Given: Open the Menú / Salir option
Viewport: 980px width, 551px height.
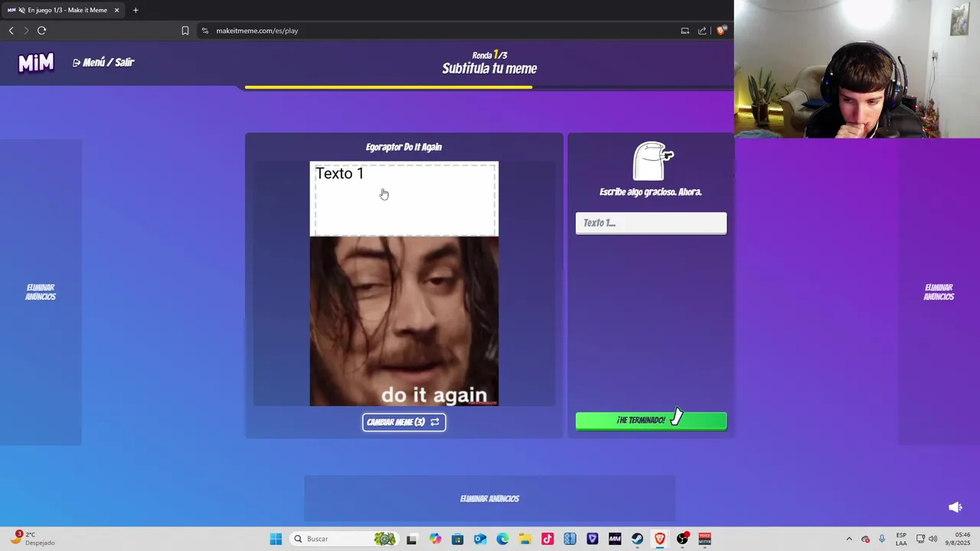Looking at the screenshot, I should click(x=103, y=63).
